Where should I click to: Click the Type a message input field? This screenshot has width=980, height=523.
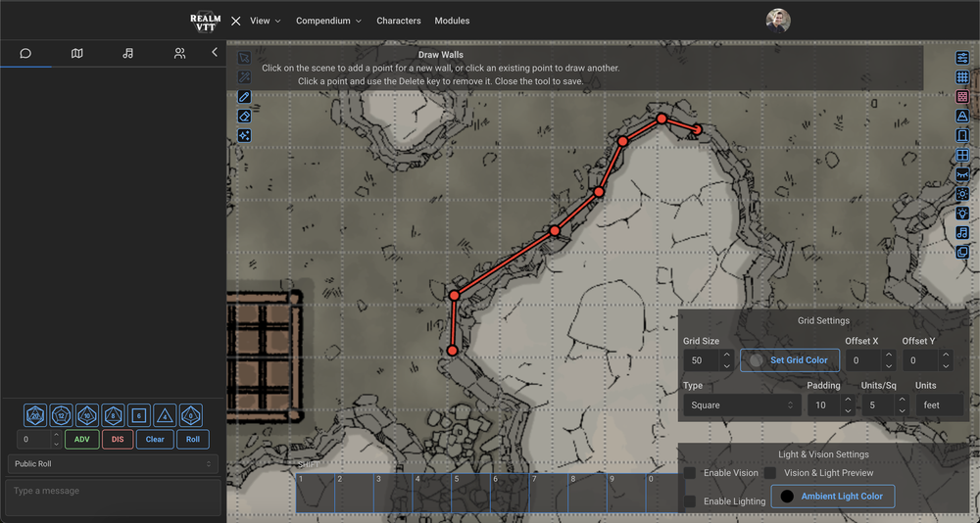pos(113,497)
